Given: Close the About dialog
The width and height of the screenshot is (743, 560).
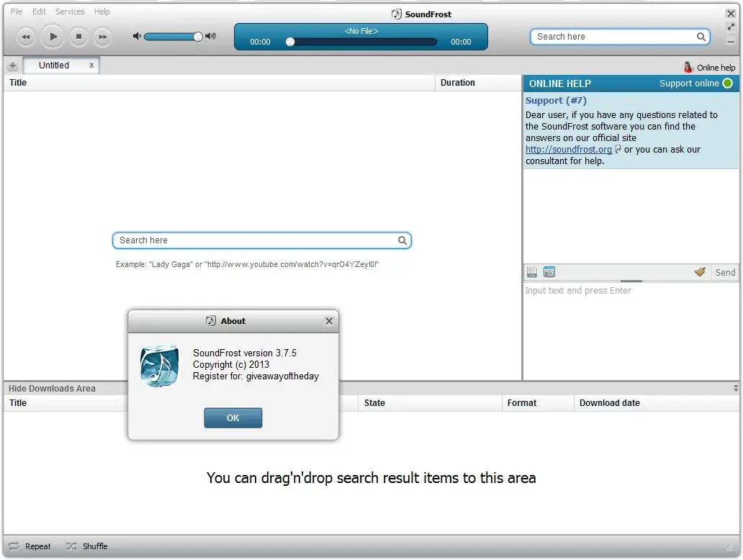Looking at the screenshot, I should (329, 321).
